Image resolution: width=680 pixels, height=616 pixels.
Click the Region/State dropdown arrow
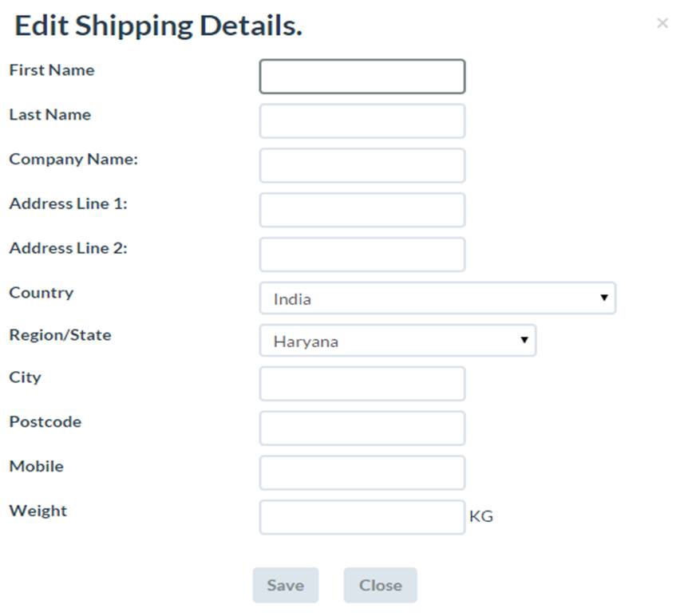click(524, 340)
